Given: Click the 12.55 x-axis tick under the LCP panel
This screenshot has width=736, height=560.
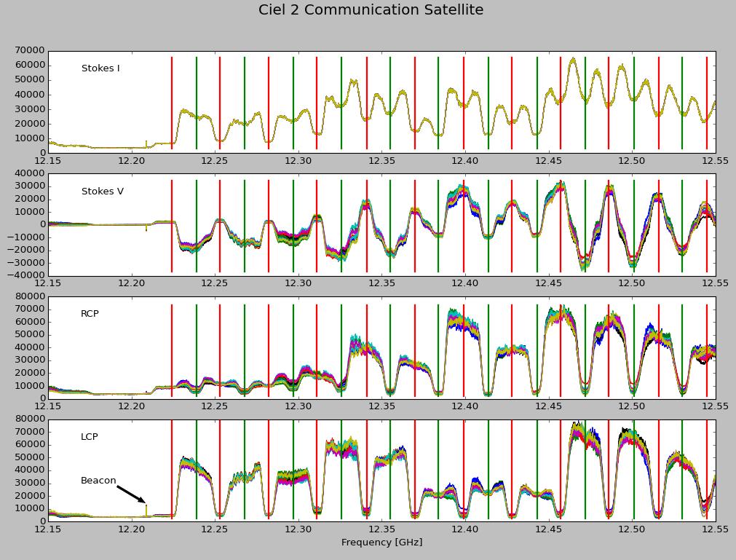Looking at the screenshot, I should (x=715, y=529).
